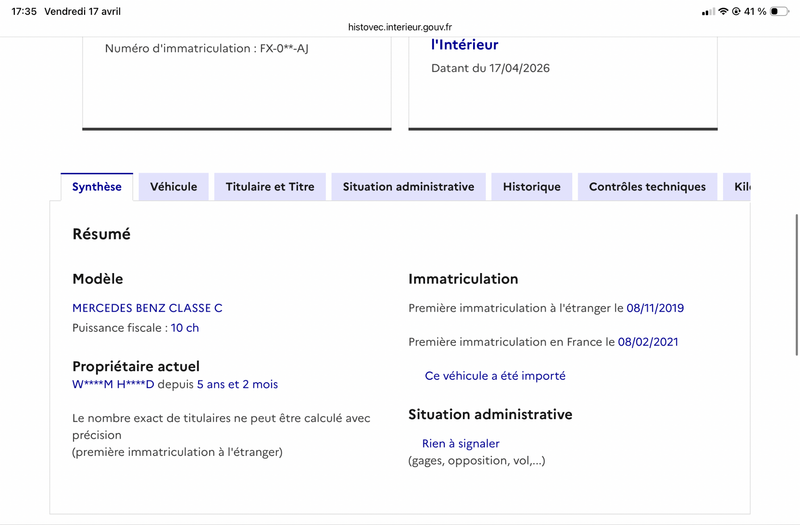The image size is (800, 525).
Task: Tap the Wi-Fi status icon
Action: [723, 11]
